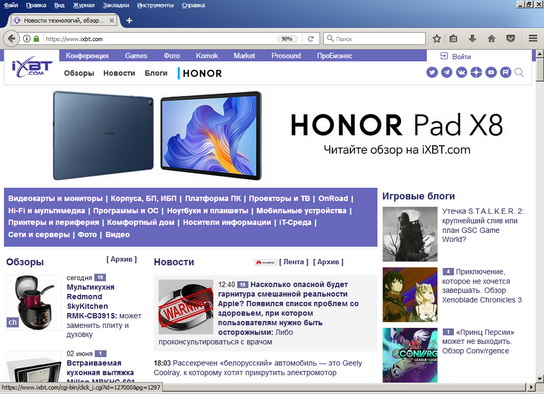Focus the Поиск search field

click(375, 39)
